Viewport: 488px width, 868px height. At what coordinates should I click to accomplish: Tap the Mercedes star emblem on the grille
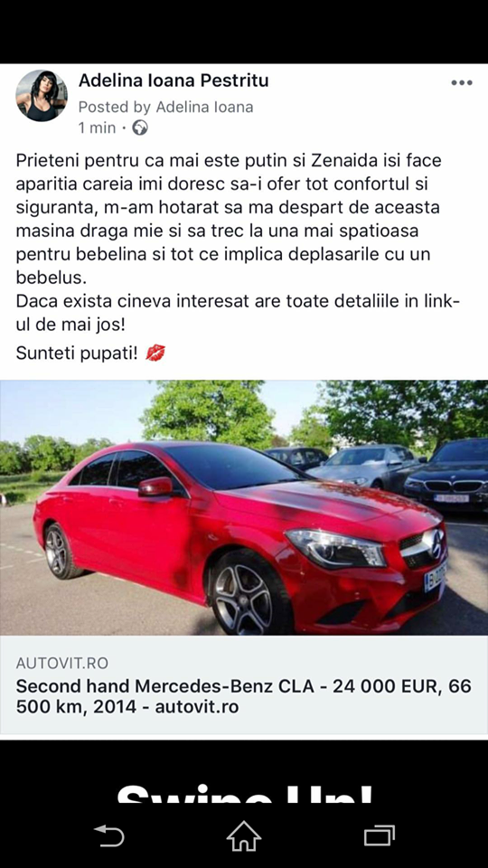433,544
